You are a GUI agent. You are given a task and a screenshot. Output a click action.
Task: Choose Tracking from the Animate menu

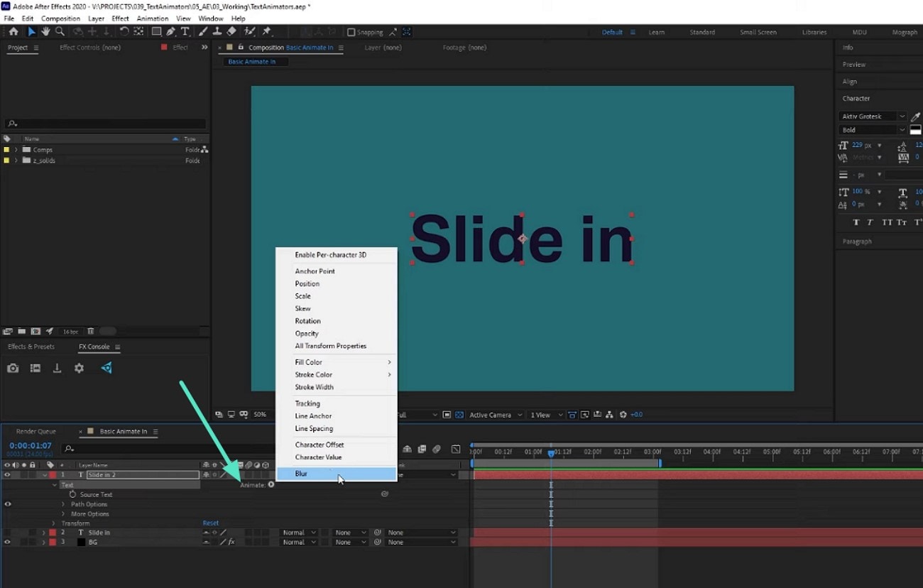click(x=307, y=403)
